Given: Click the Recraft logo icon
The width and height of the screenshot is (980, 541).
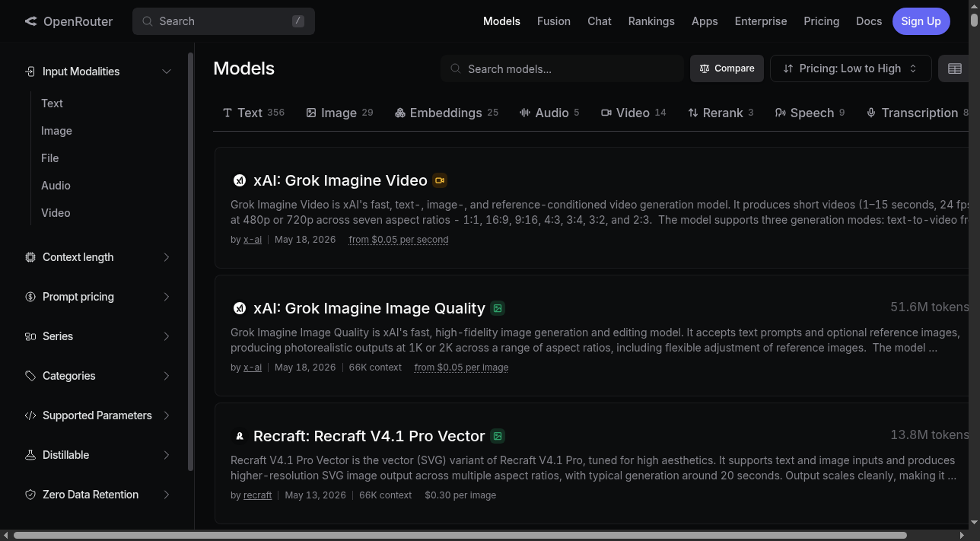Looking at the screenshot, I should [240, 436].
